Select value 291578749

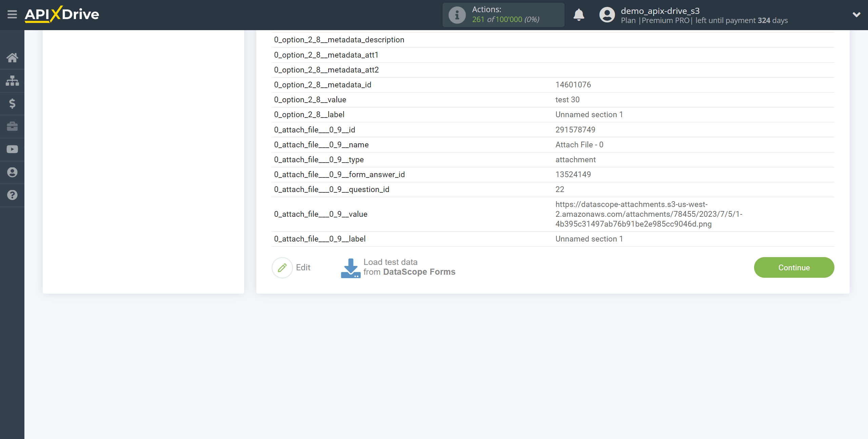click(575, 130)
